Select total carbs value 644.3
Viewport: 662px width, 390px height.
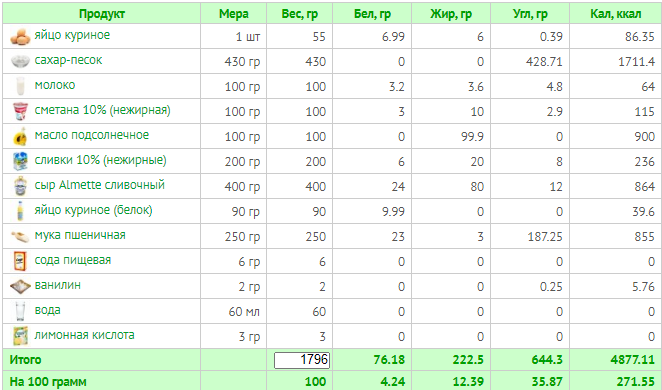coord(547,360)
